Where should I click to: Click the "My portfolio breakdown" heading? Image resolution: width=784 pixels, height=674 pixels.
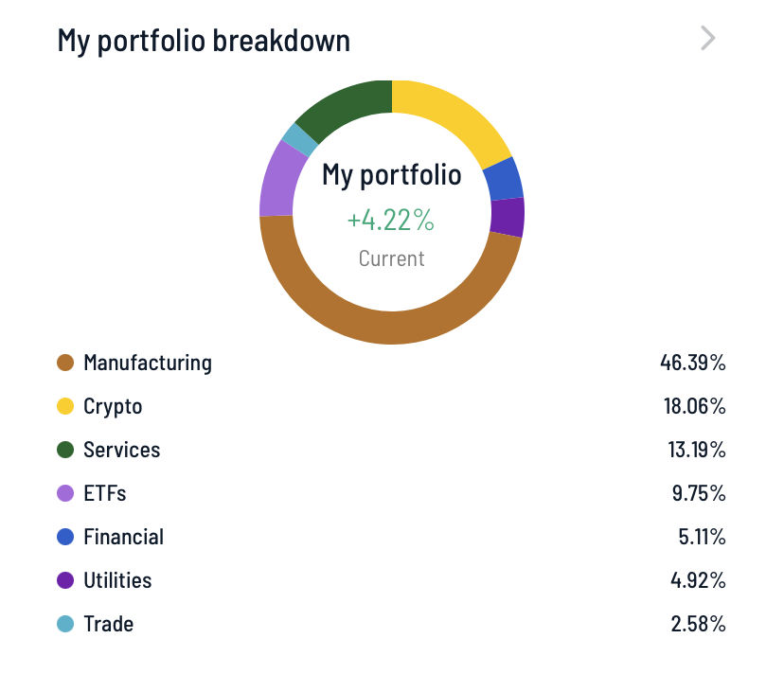pos(204,41)
